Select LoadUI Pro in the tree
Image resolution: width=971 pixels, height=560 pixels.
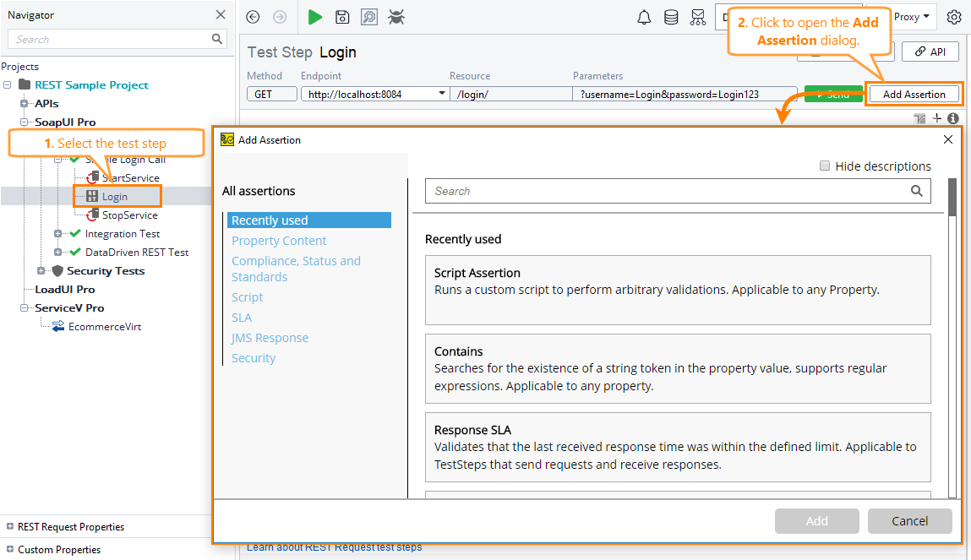tap(65, 289)
